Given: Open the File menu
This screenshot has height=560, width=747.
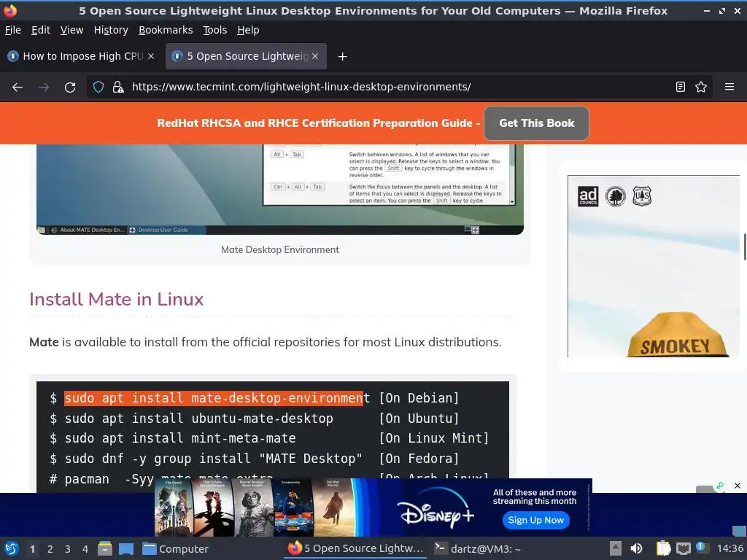Looking at the screenshot, I should coord(13,30).
